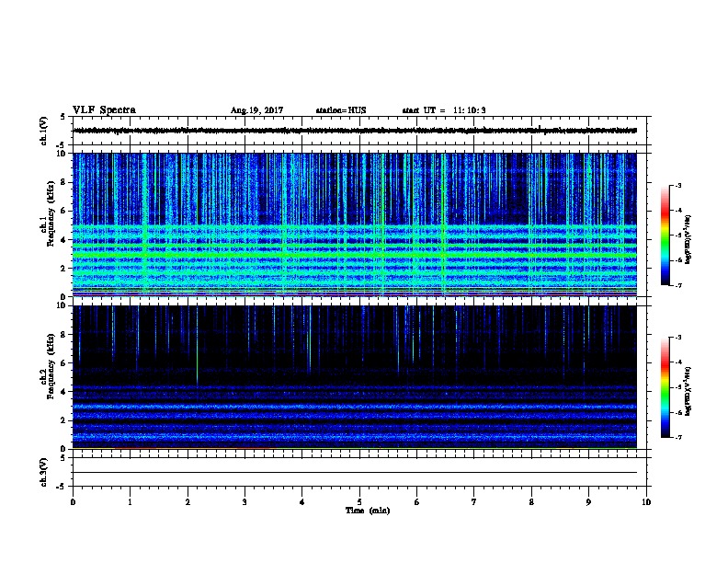The image size is (728, 563).
Task: Click the log(PSD) label beside ch.1 colorbar
Action: tap(688, 239)
